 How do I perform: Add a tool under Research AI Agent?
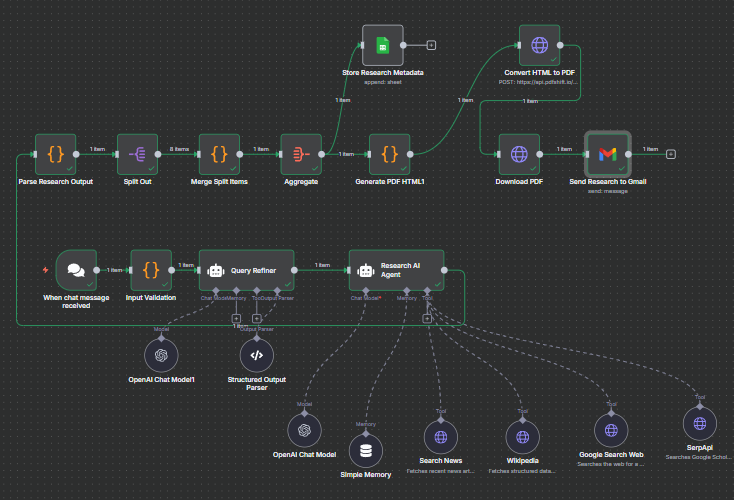(427, 318)
